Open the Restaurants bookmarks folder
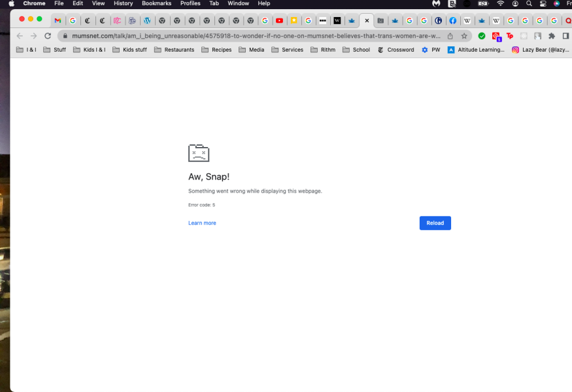 point(174,49)
